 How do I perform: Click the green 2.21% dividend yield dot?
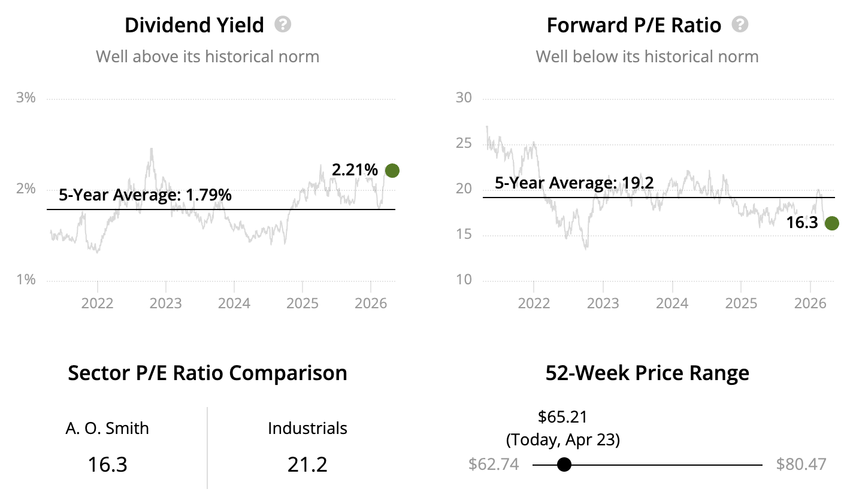392,171
